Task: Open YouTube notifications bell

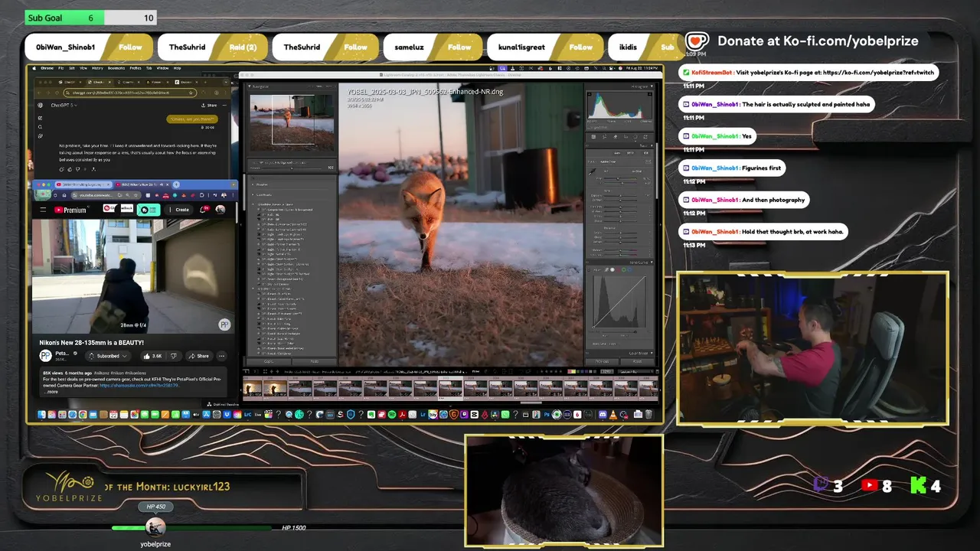Action: click(203, 210)
